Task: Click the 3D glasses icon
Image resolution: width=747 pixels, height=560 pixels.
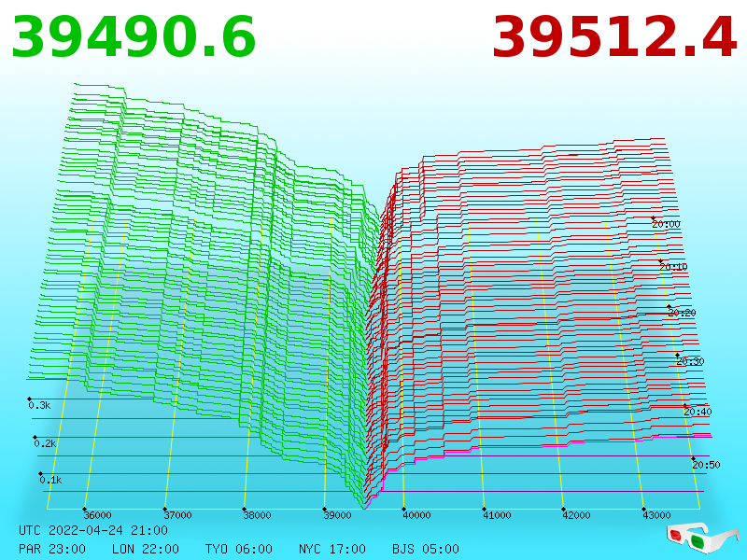Action: [703, 538]
